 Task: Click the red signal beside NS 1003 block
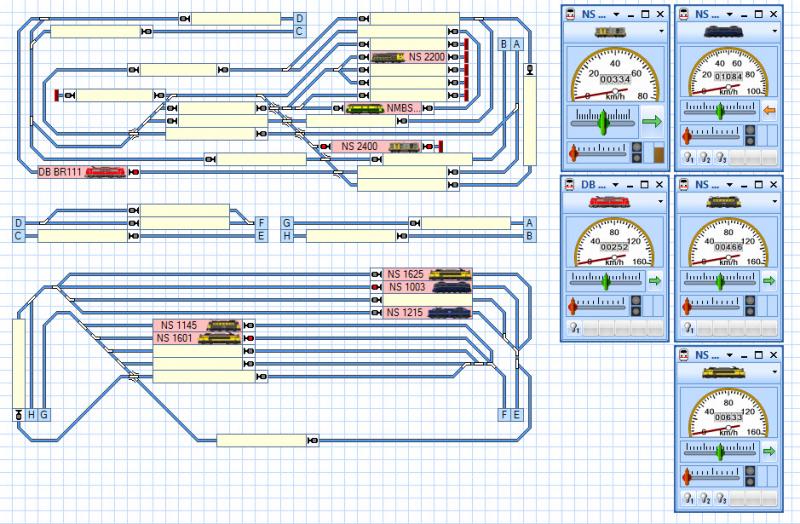pos(377,287)
